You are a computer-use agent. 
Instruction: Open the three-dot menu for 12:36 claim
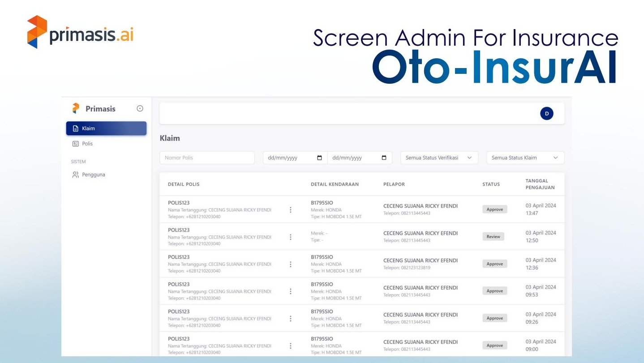click(291, 264)
